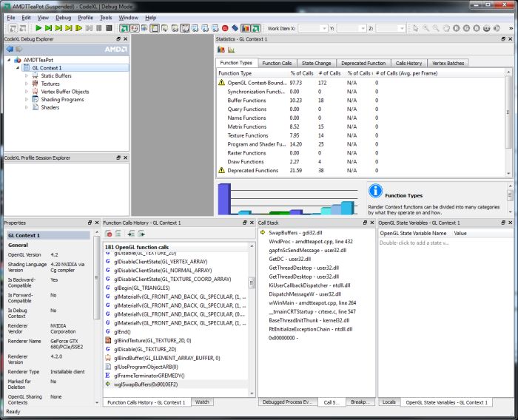Click the first icon in Statistics toolbar

221,50
